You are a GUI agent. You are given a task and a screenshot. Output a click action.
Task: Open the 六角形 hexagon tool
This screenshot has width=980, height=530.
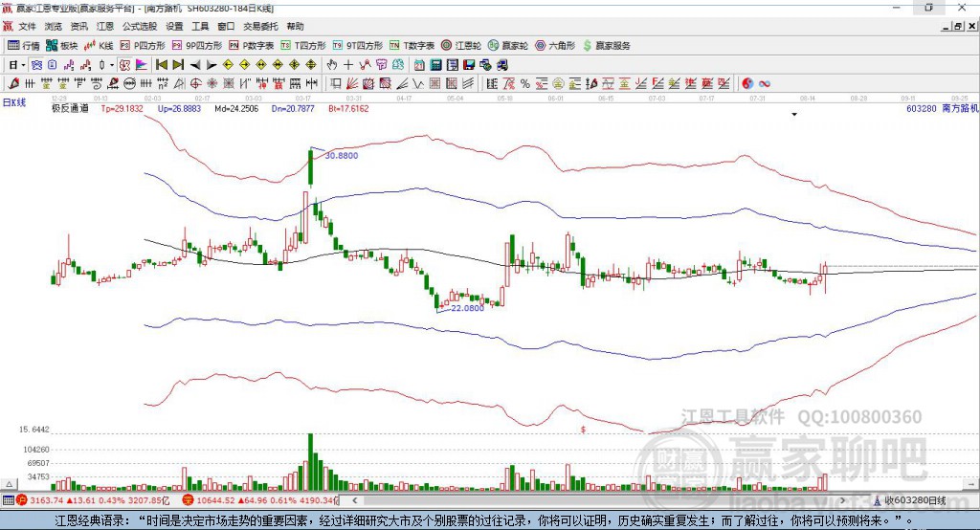[x=555, y=46]
